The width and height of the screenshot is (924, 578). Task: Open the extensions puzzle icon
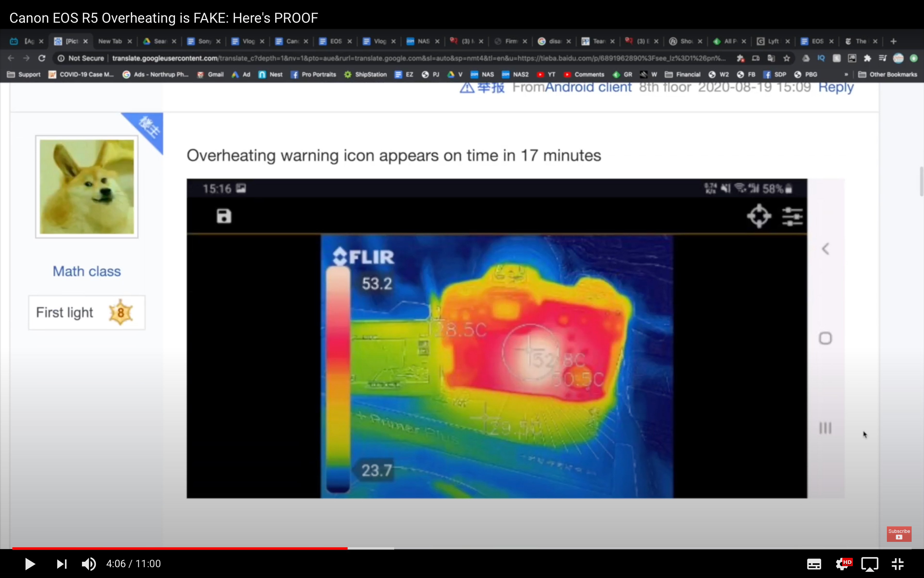[868, 58]
